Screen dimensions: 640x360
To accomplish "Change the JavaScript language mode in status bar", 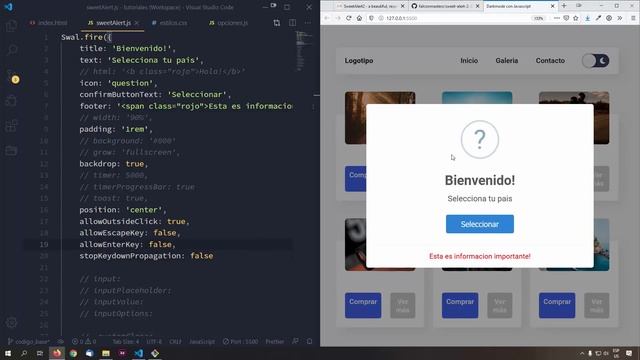I will point(202,342).
